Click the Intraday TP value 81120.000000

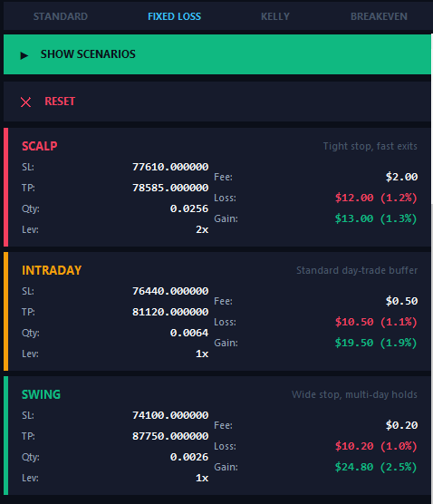point(170,312)
